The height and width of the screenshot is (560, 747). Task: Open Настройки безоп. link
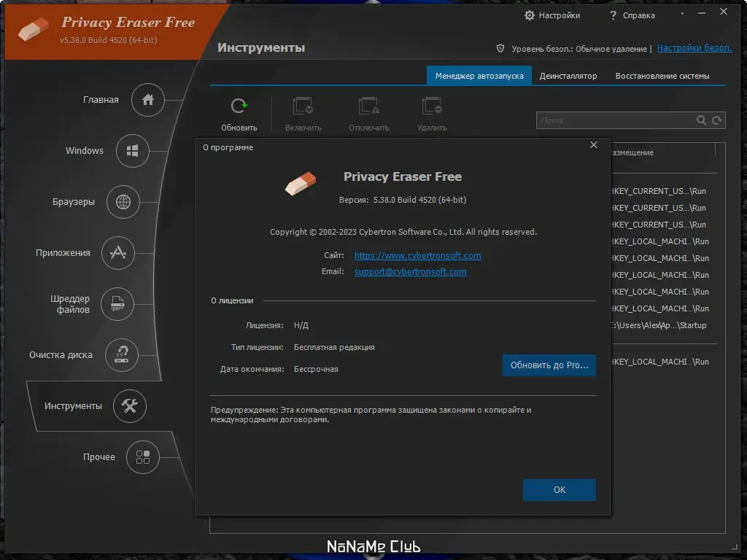point(694,48)
